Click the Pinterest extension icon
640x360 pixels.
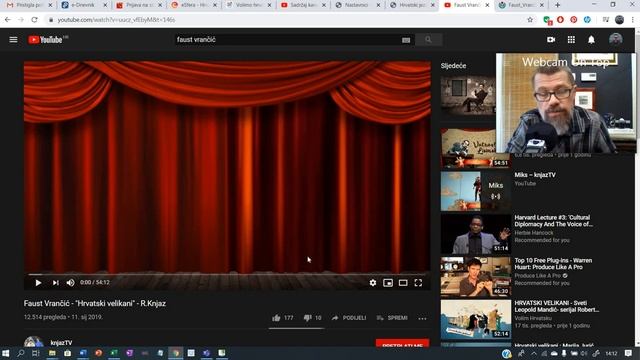(x=573, y=20)
